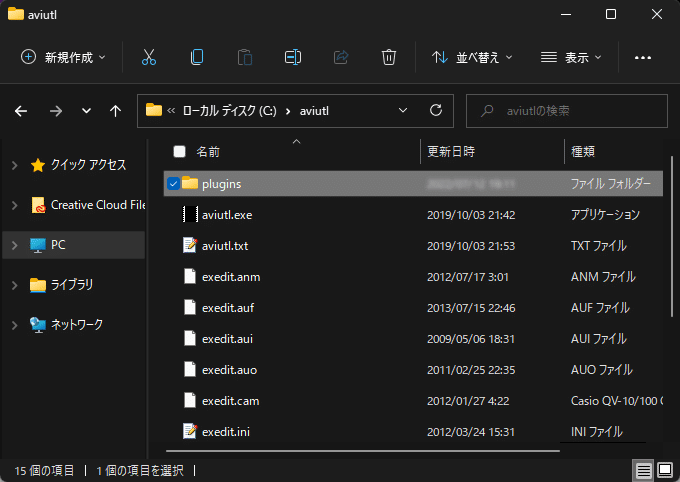
Task: Click type cell Casio QV-10/100
Action: tap(617, 400)
